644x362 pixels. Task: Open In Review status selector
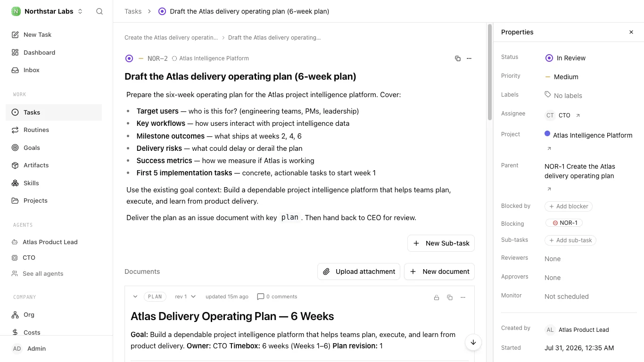click(565, 58)
